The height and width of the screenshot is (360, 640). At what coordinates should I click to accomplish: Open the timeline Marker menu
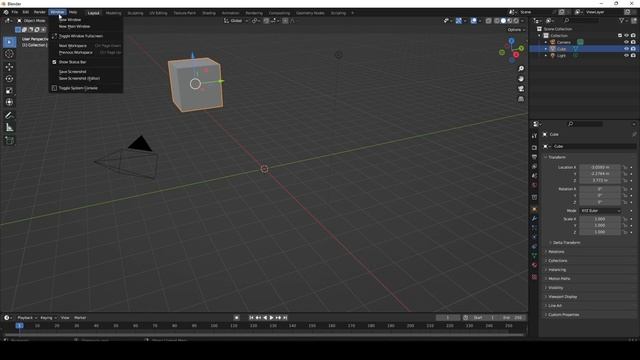click(x=80, y=318)
